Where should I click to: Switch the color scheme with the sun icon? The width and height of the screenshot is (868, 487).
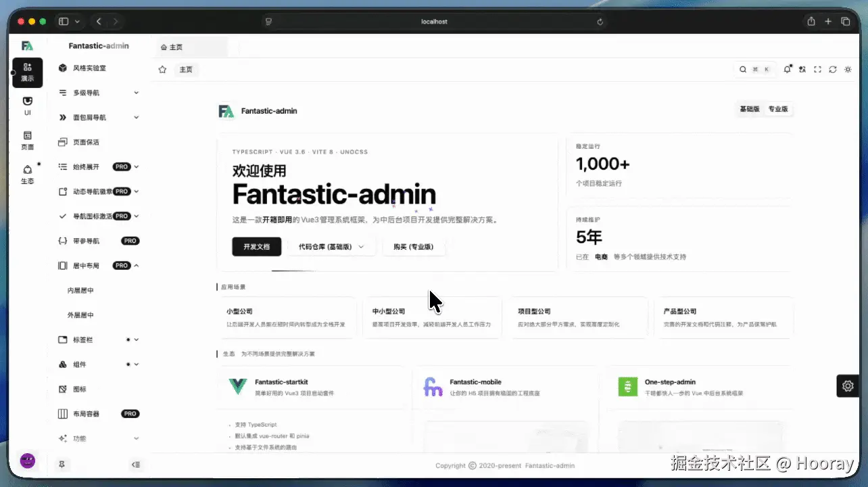click(x=848, y=70)
